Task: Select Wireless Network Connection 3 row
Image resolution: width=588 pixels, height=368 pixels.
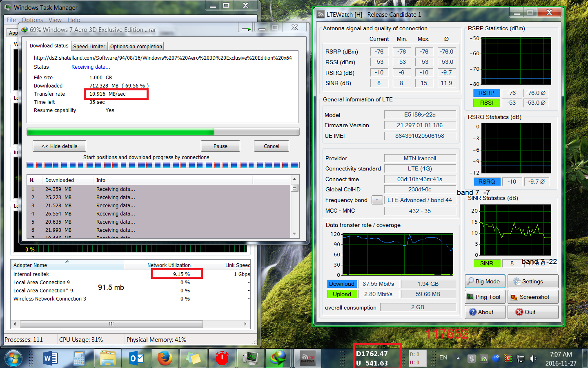Action: click(131, 298)
